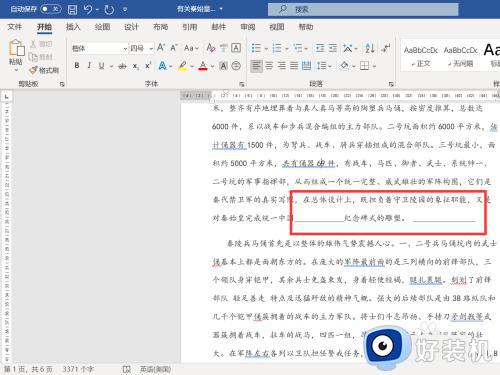Apply numbered list

[x=277, y=48]
